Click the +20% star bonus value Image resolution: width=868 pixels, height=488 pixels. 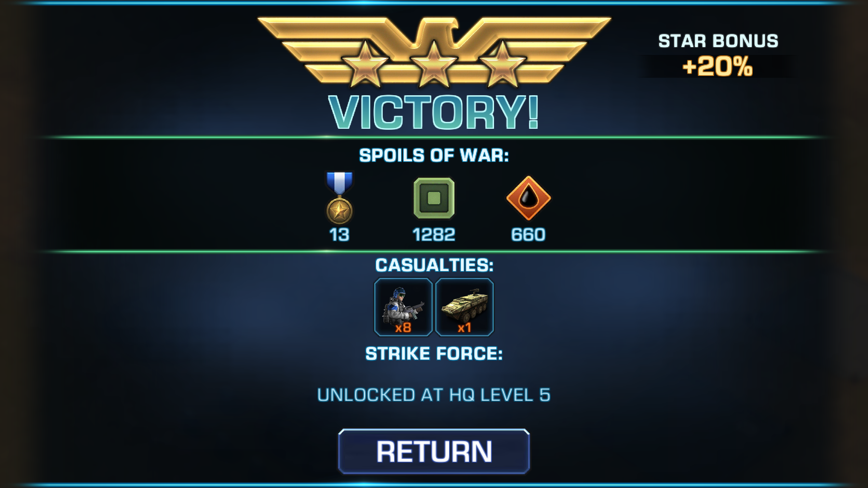click(717, 66)
